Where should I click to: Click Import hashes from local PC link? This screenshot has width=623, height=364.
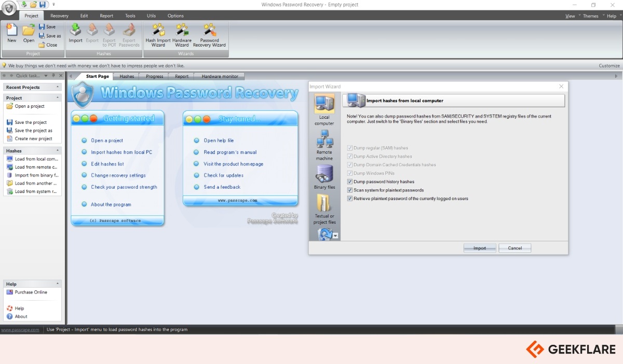(x=121, y=152)
